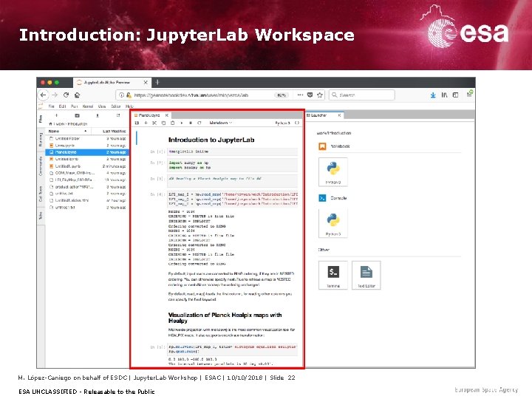Bookmark this page with the star
This screenshot has width=532, height=399.
coord(320,95)
